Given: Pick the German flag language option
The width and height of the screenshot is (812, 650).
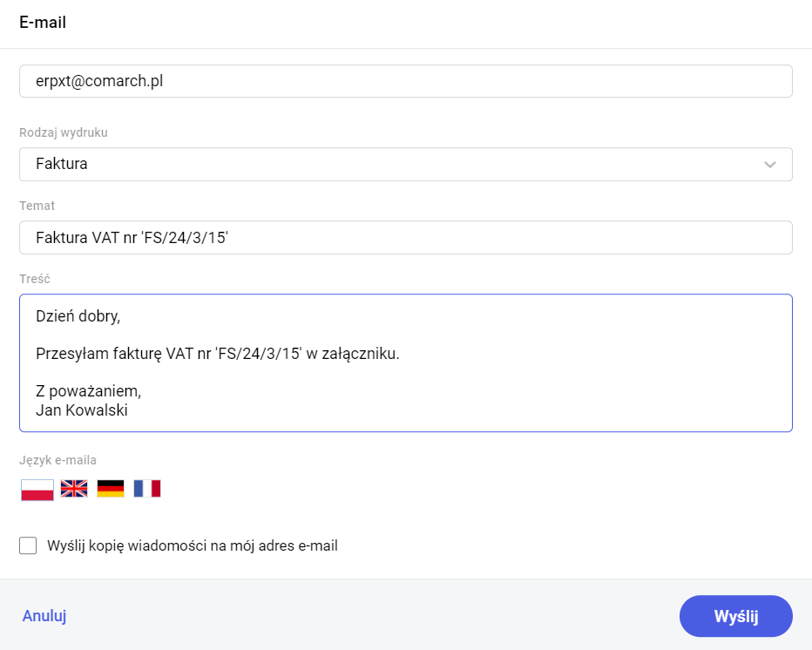Looking at the screenshot, I should click(x=111, y=489).
